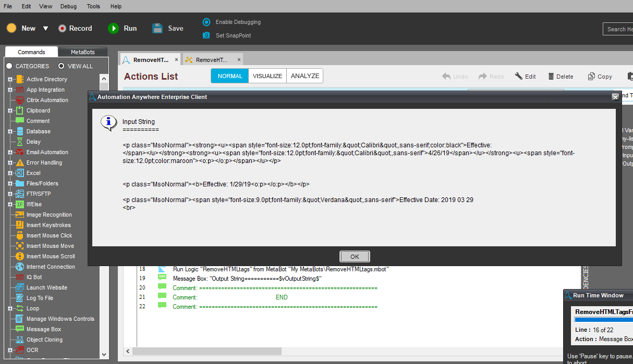Click the App Integration command icon
The width and height of the screenshot is (633, 364).
[20, 90]
